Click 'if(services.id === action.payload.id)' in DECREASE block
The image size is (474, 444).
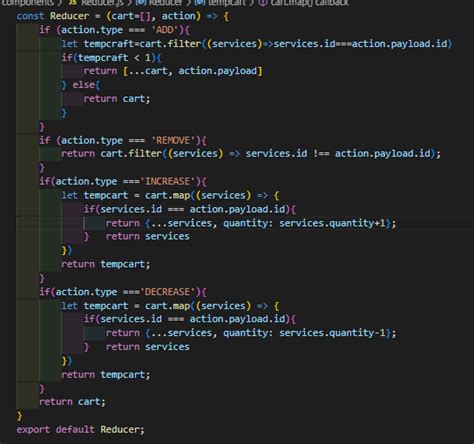tap(187, 319)
